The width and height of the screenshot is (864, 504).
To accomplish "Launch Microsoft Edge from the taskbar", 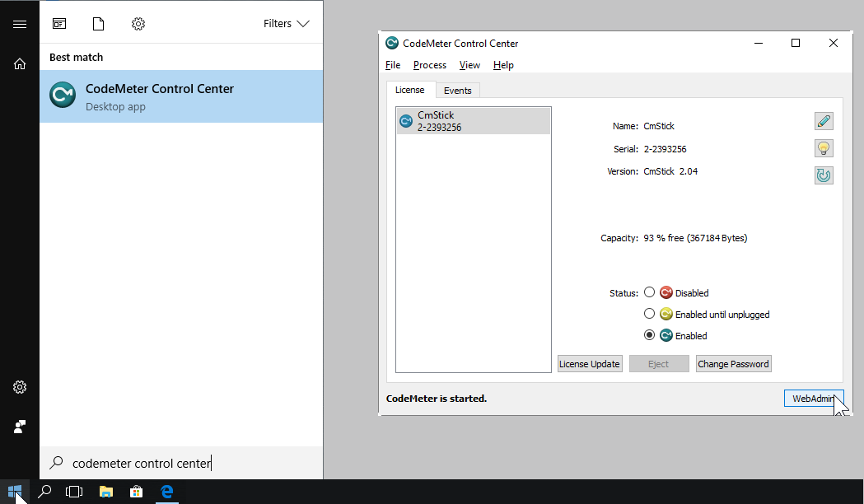I will point(166,492).
